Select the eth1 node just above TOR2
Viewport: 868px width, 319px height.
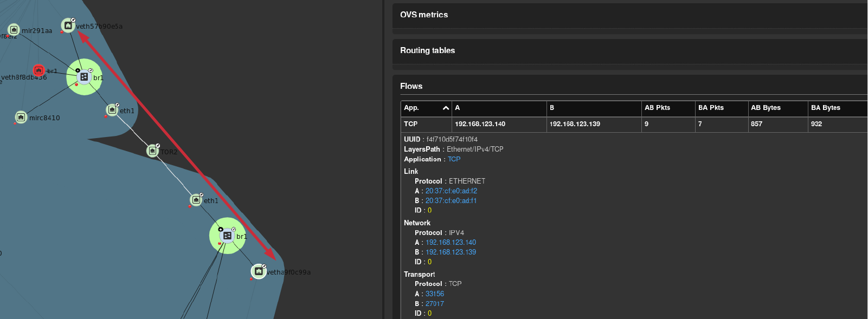tap(112, 110)
